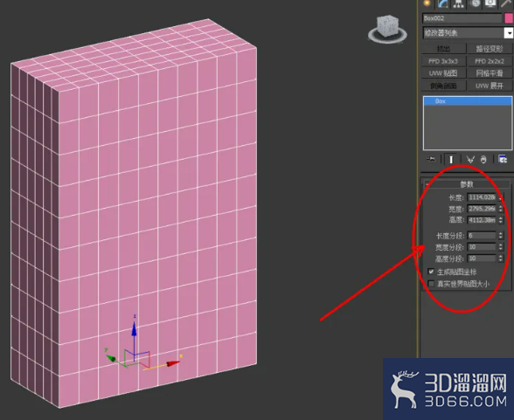Screen dimensions: 514x420
Task: Click the 挤出 modifier button
Action: coord(443,49)
